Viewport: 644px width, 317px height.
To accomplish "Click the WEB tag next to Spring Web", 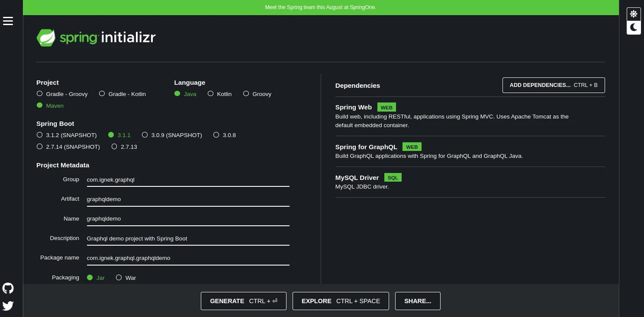I will point(386,107).
